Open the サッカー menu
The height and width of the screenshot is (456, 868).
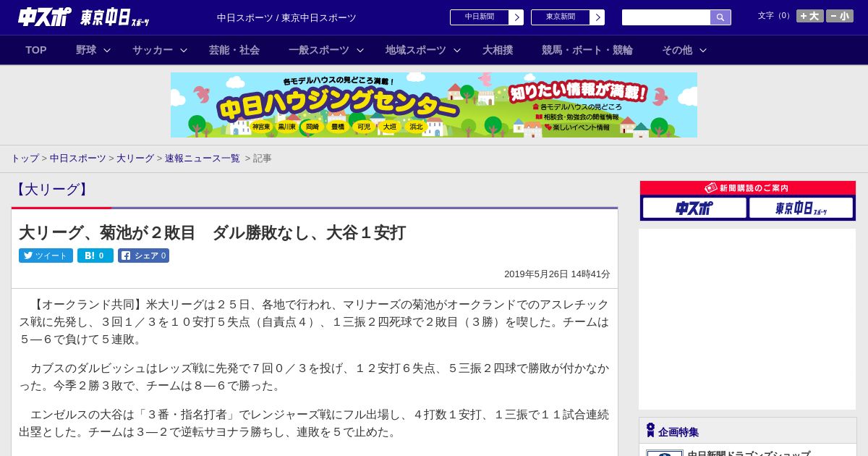153,50
